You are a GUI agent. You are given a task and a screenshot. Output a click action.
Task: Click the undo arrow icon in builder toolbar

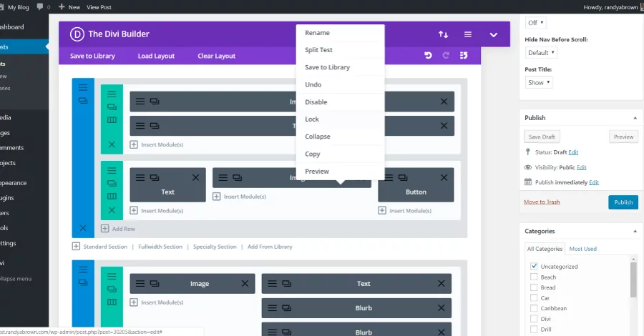(x=428, y=55)
